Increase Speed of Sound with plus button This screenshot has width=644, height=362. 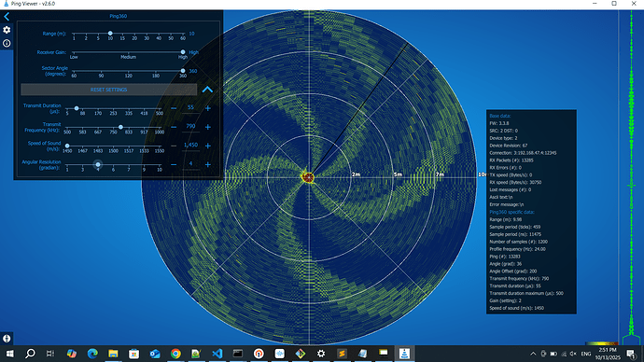click(x=208, y=146)
